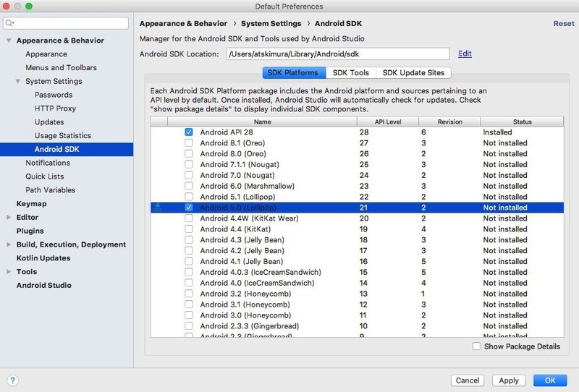Screen dimensions: 579x392
Task: Select the Android 4.0 (IceCreamSandwich) row
Action: [x=357, y=283]
